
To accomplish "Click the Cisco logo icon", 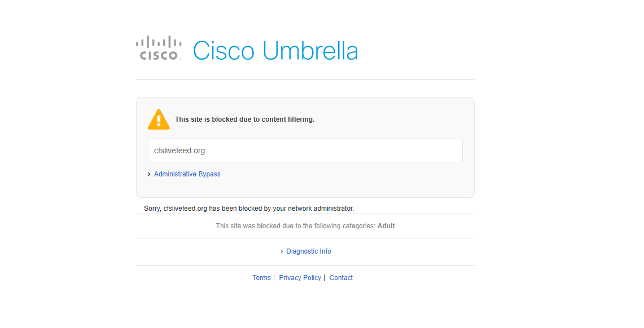I will (159, 48).
